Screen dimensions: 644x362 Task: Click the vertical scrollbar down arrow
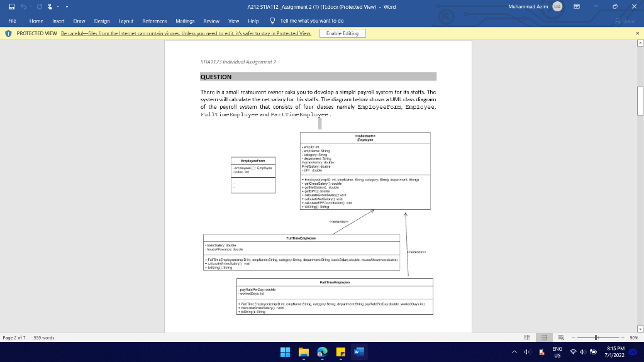tap(640, 329)
